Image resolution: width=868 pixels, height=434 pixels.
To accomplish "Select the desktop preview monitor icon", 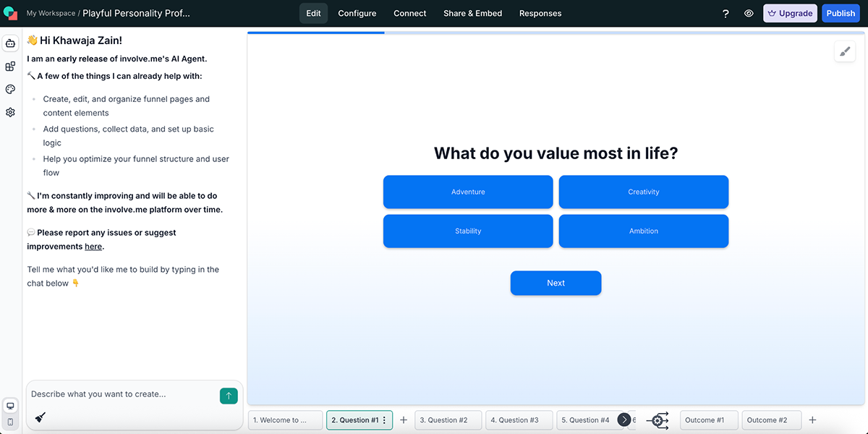I will [x=10, y=406].
